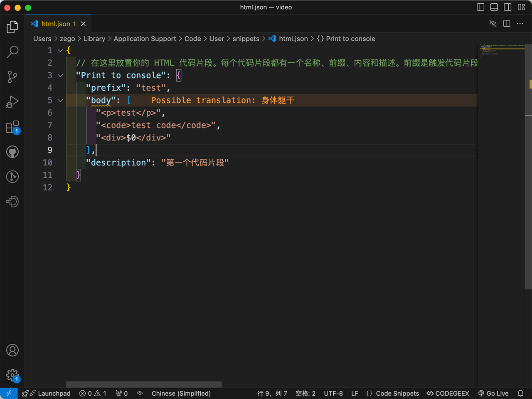Open the GitHub panel in activity bar
532x399 pixels.
tap(12, 152)
